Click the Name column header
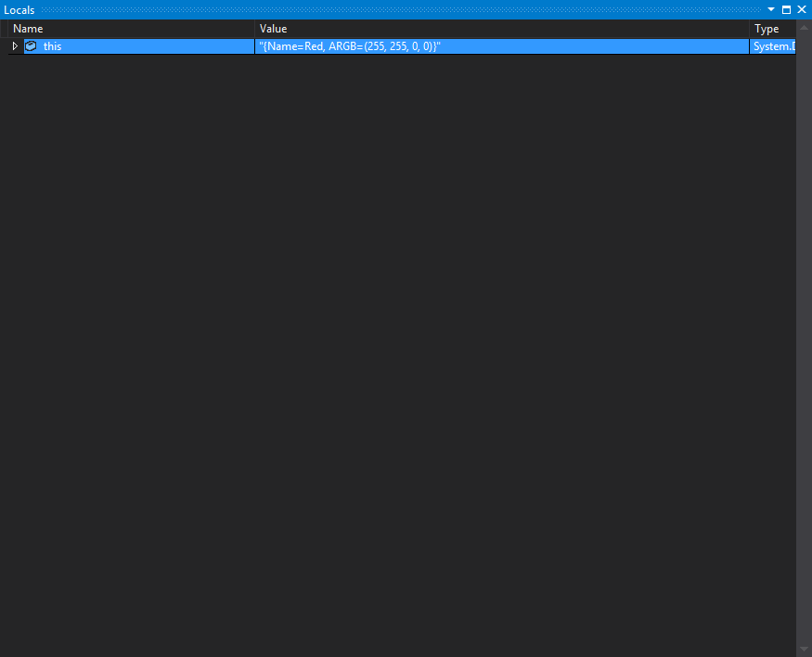 (x=28, y=28)
